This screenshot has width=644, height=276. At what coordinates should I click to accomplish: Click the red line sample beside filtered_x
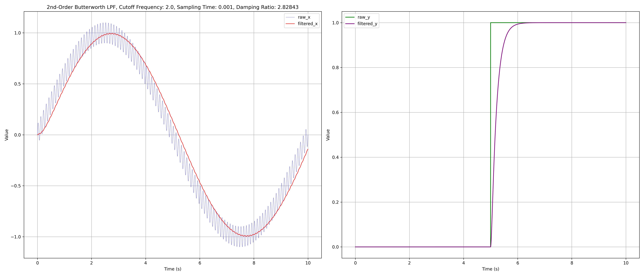click(290, 24)
